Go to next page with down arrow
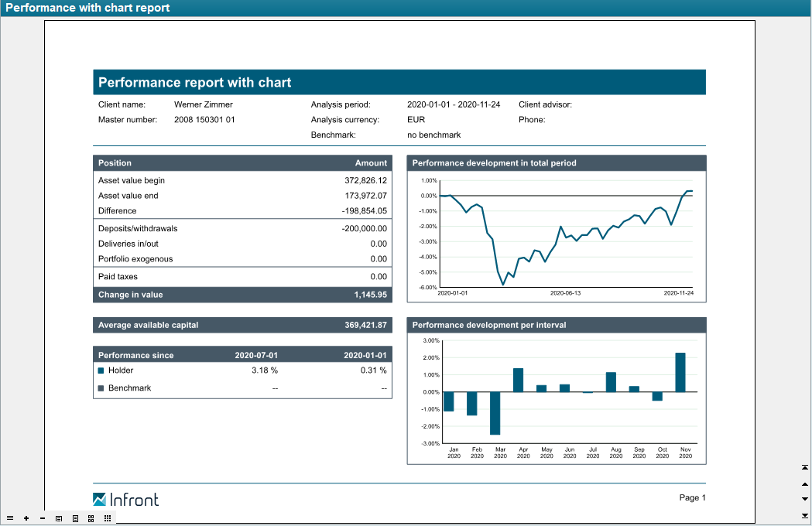 pyautogui.click(x=805, y=499)
